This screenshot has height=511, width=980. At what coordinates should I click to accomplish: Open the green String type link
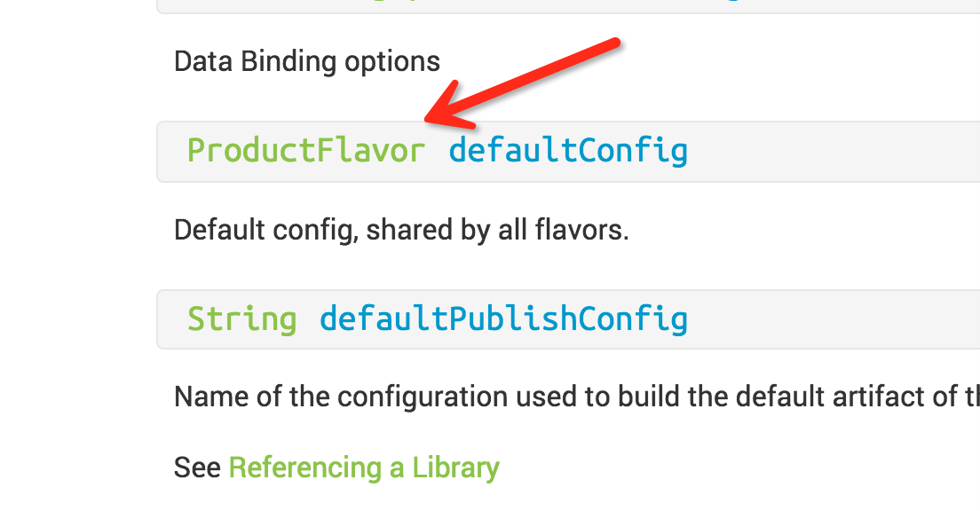(241, 319)
